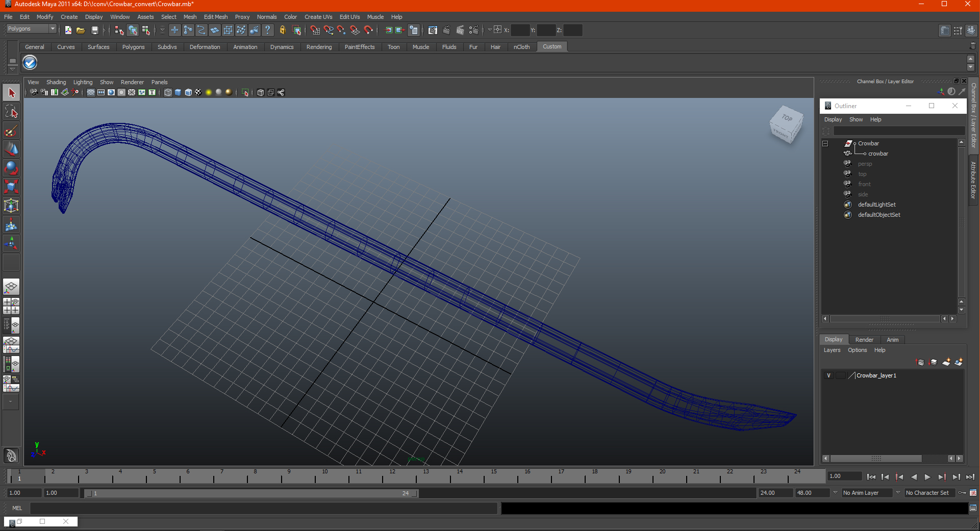Switch to the Polygons shelf tab
Screen dimensions: 980x531
click(x=133, y=47)
